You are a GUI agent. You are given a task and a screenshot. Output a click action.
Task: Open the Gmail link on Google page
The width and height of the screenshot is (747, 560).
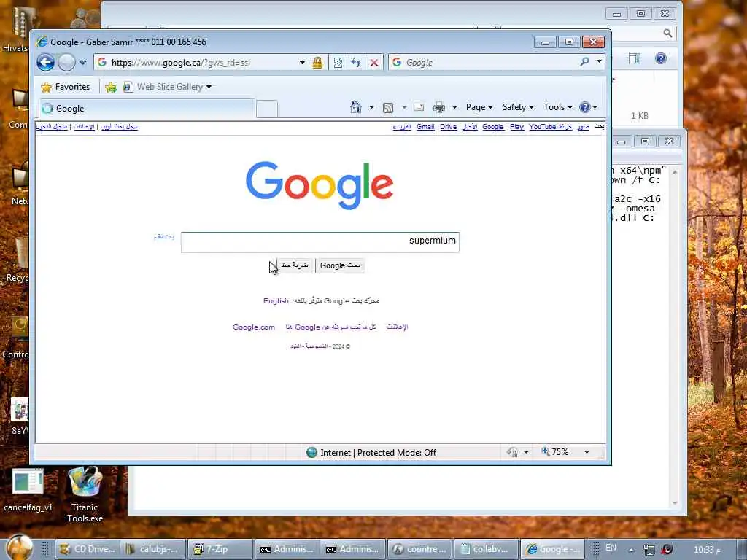[425, 127]
